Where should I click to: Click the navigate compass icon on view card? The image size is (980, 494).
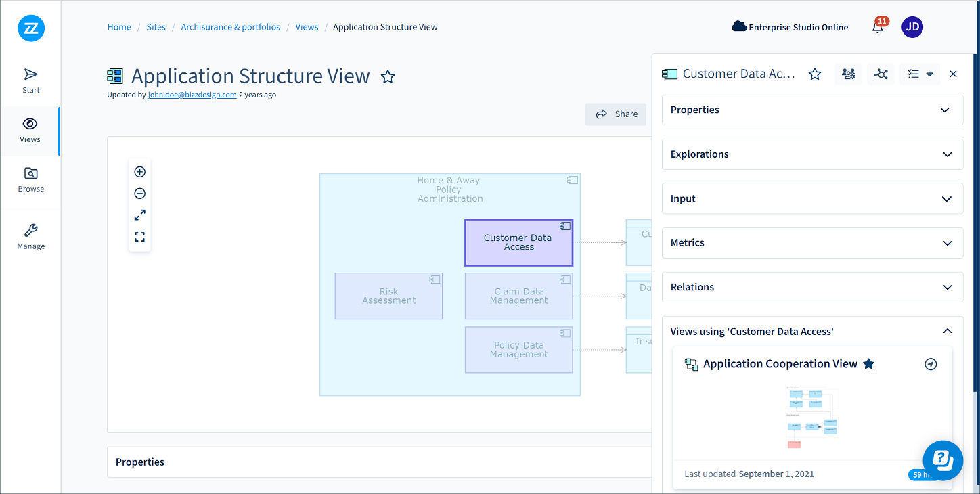coord(931,365)
